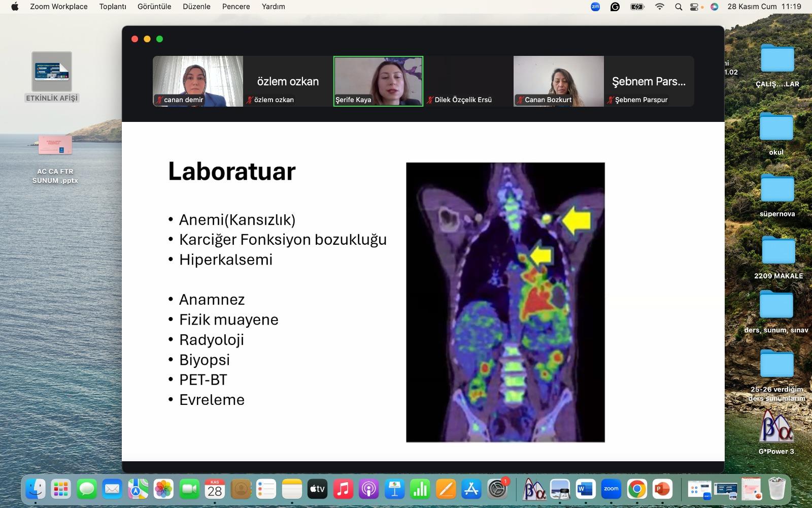
Task: Open System Settings with the notification badge
Action: click(x=497, y=489)
